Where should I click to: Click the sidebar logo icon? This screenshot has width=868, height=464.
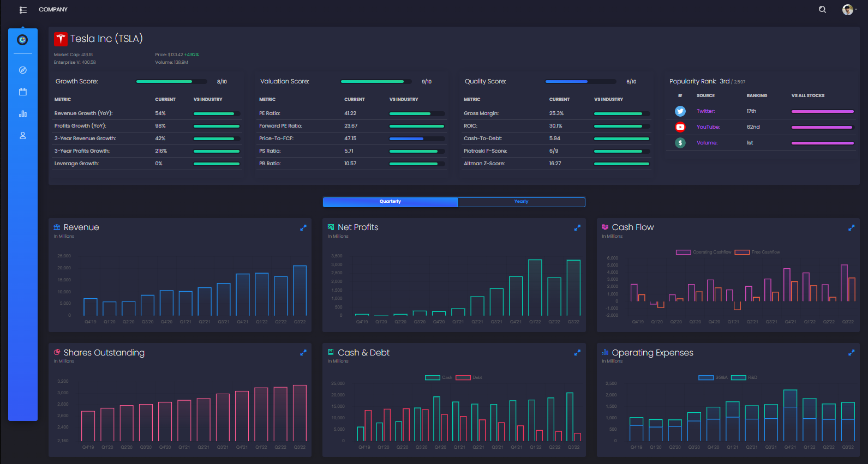[22, 40]
